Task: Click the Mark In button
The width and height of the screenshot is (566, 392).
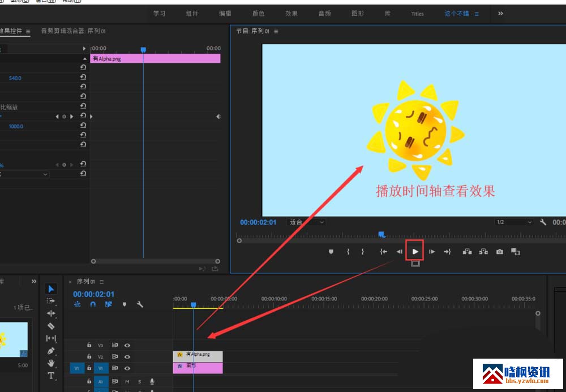Action: 348,252
